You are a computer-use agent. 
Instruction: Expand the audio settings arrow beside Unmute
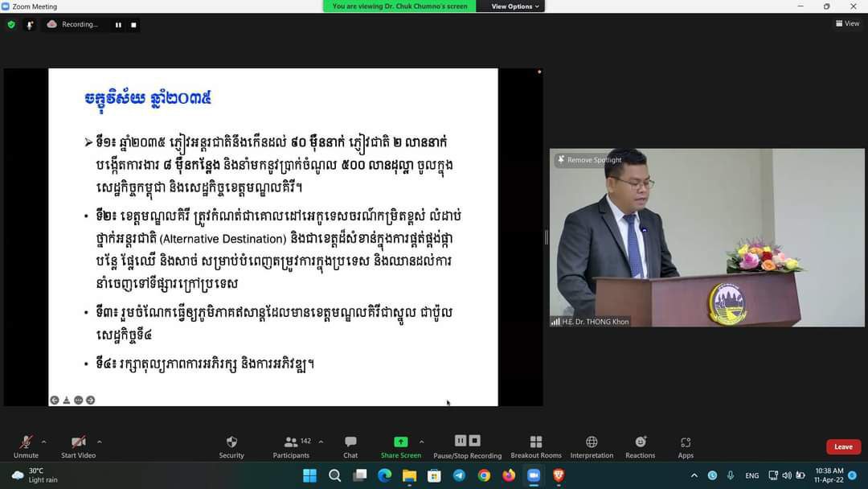click(x=43, y=442)
